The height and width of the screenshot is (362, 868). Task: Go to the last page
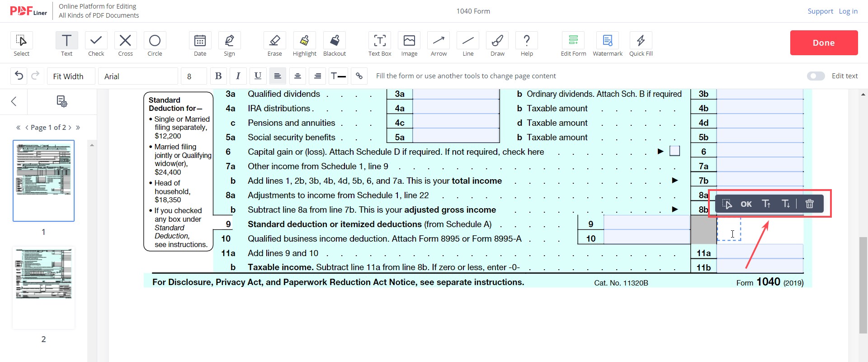click(x=78, y=128)
